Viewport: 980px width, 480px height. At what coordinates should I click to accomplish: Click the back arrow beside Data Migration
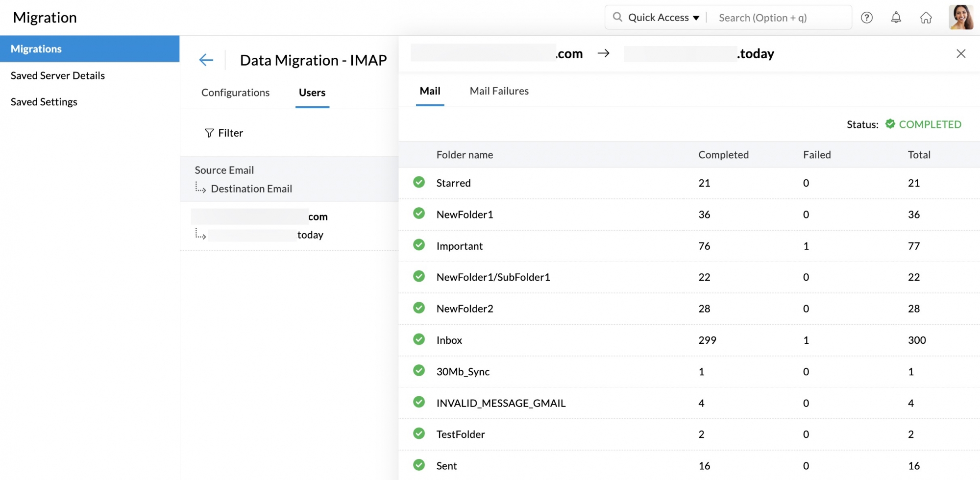coord(206,60)
